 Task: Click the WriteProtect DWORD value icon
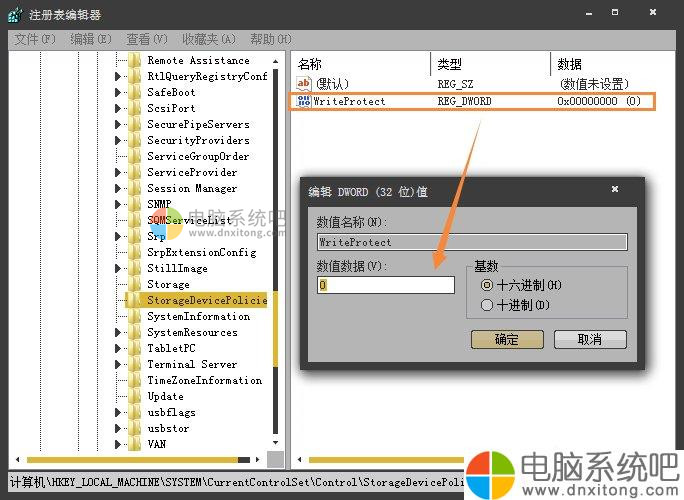tap(304, 101)
